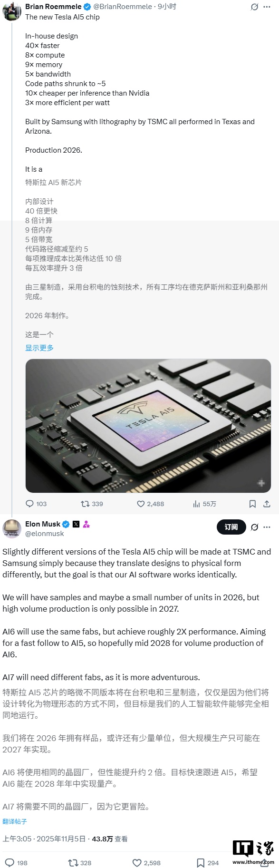Click the Grok icon on Elon Musk's post
The width and height of the screenshot is (279, 868).
click(255, 527)
